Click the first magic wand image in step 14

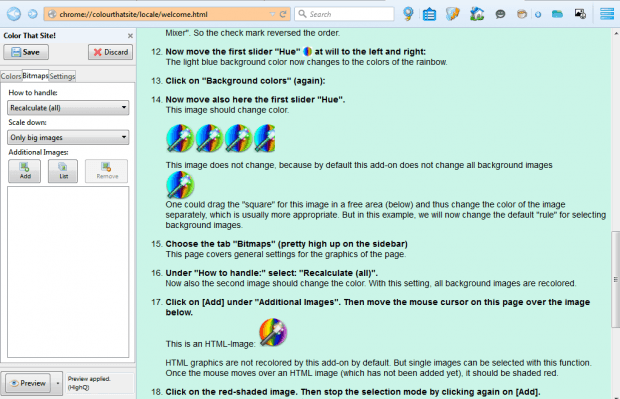(180, 138)
